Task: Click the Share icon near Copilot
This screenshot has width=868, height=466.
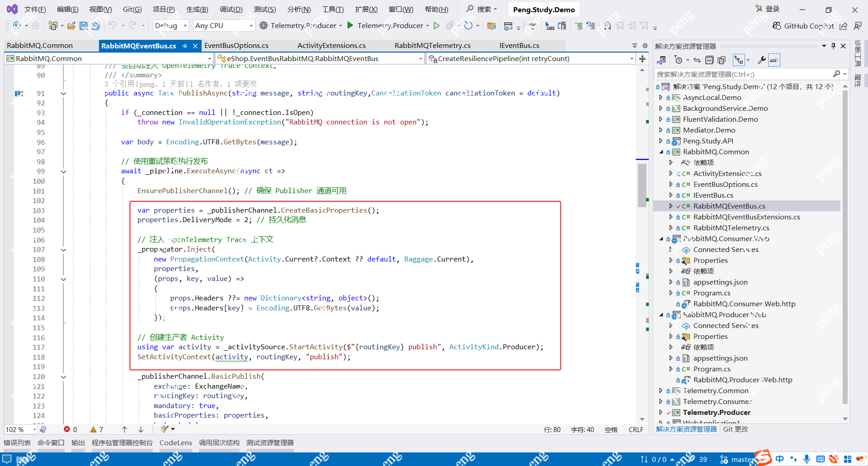Action: click(844, 26)
